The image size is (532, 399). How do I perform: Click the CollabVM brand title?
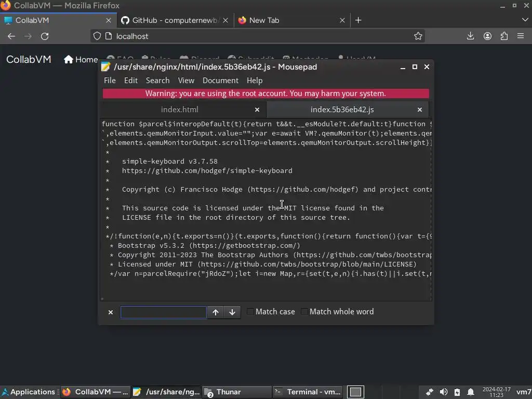coord(29,59)
